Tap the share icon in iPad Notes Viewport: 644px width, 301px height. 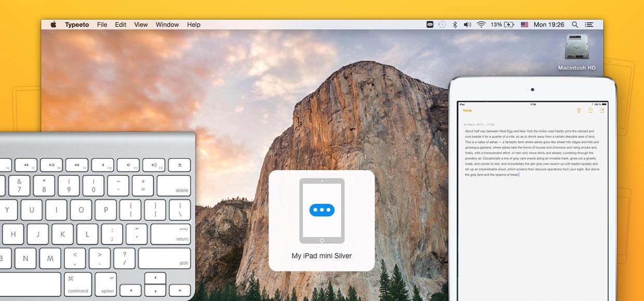[x=591, y=111]
